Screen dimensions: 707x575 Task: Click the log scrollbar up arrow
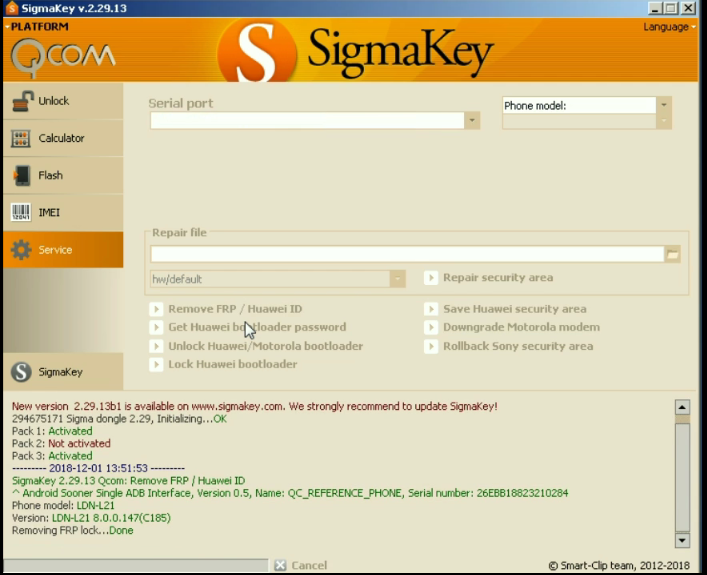click(x=682, y=407)
